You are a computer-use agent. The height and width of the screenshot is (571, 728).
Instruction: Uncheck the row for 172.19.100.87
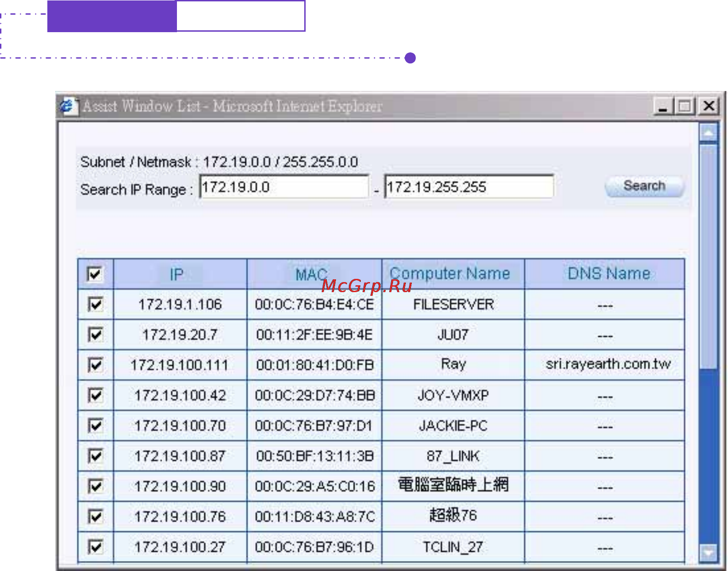click(x=95, y=456)
